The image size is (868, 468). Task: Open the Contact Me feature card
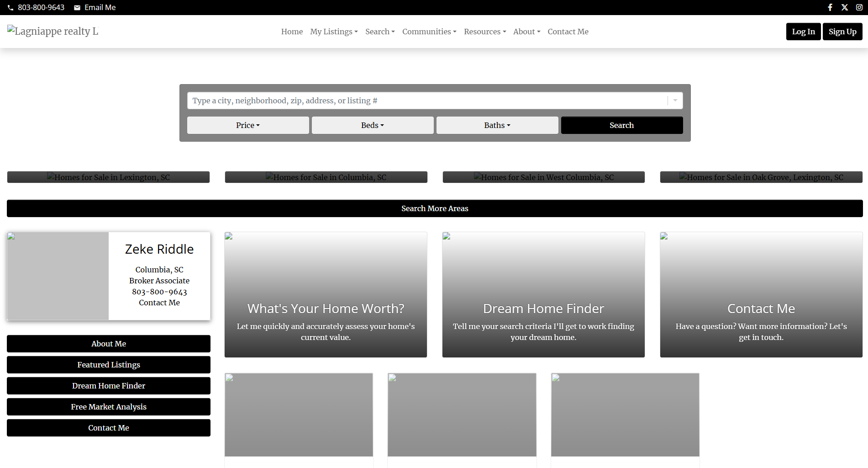(x=761, y=295)
